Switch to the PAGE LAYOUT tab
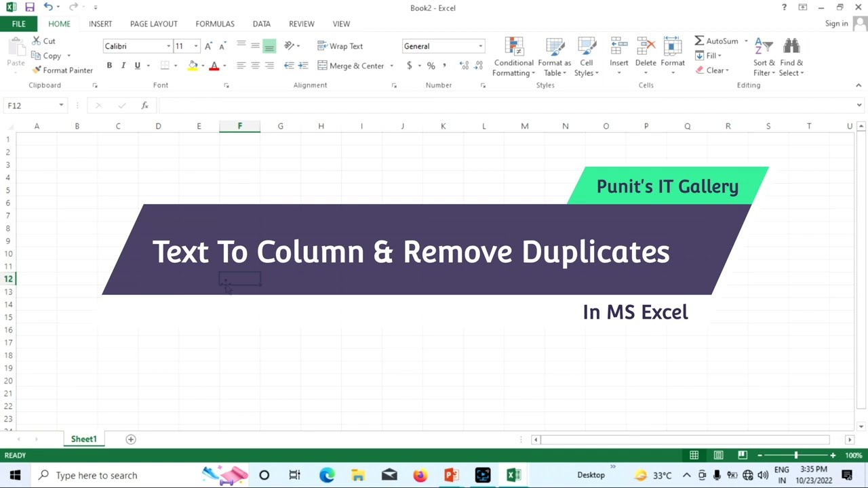 154,24
